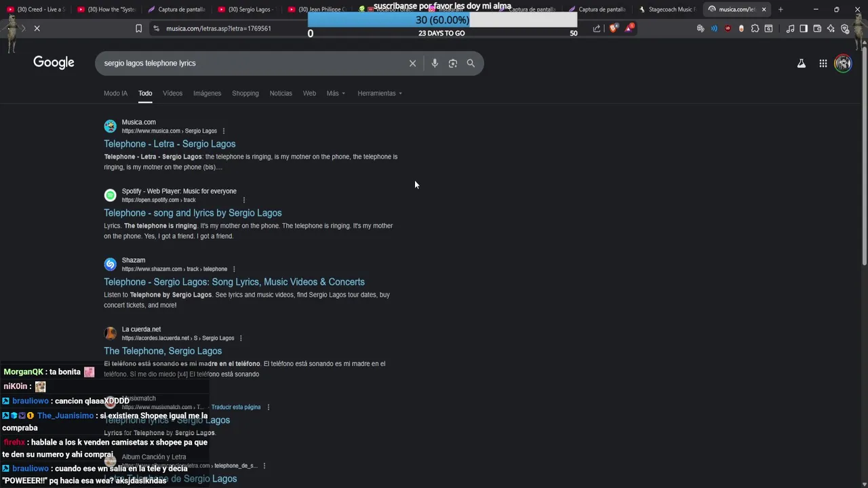868x488 pixels.
Task: Click in the Google search input field
Action: pos(251,63)
